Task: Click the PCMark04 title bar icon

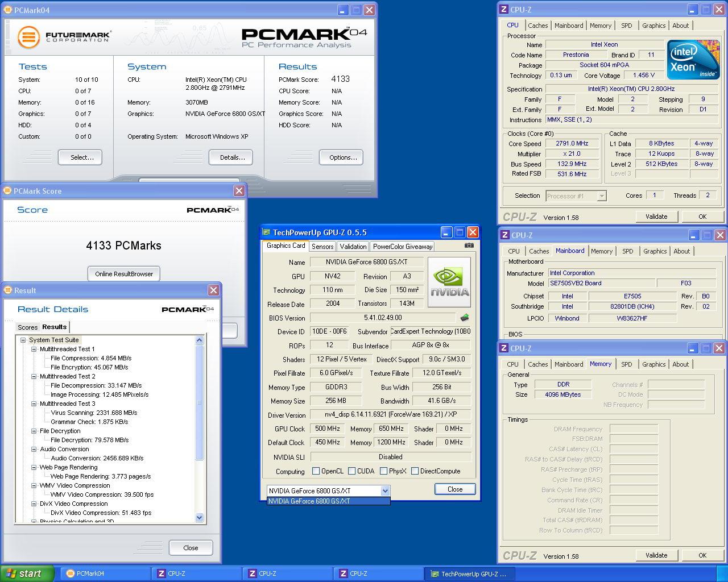Action: (x=8, y=10)
